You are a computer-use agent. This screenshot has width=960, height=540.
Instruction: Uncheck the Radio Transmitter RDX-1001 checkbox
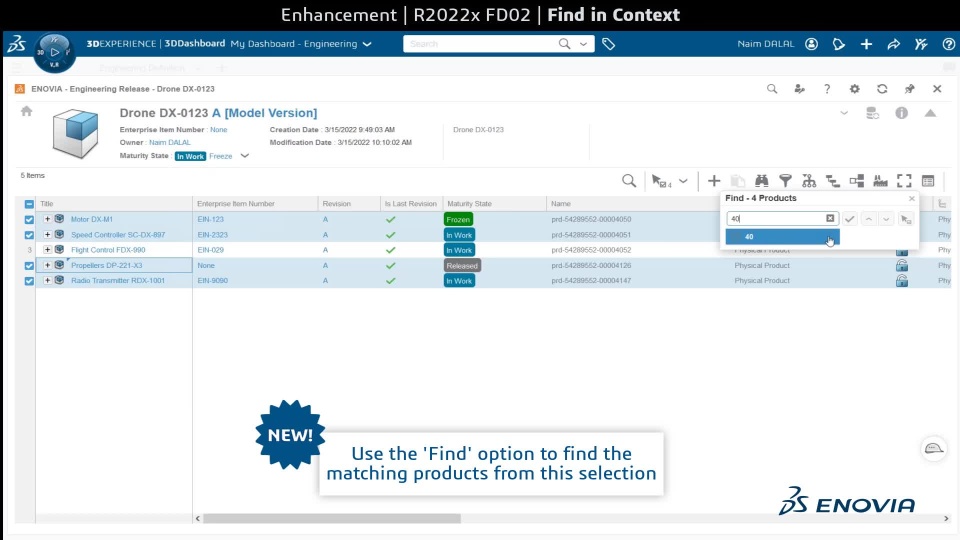(x=29, y=281)
